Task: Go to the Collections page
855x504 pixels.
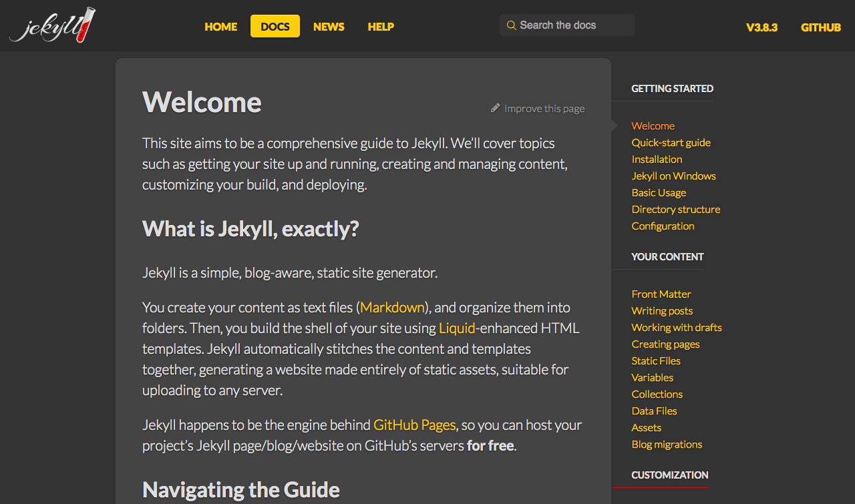Action: tap(657, 394)
